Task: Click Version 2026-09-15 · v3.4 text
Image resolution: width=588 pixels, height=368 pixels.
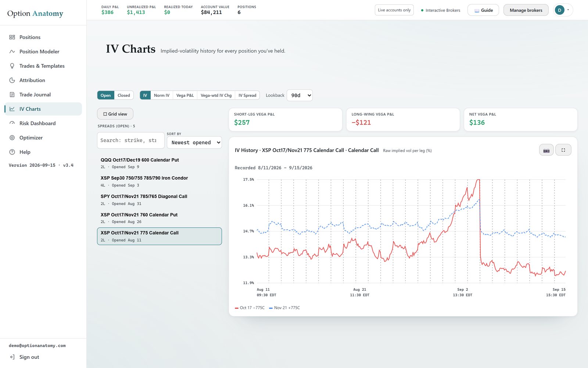Action: coord(41,165)
